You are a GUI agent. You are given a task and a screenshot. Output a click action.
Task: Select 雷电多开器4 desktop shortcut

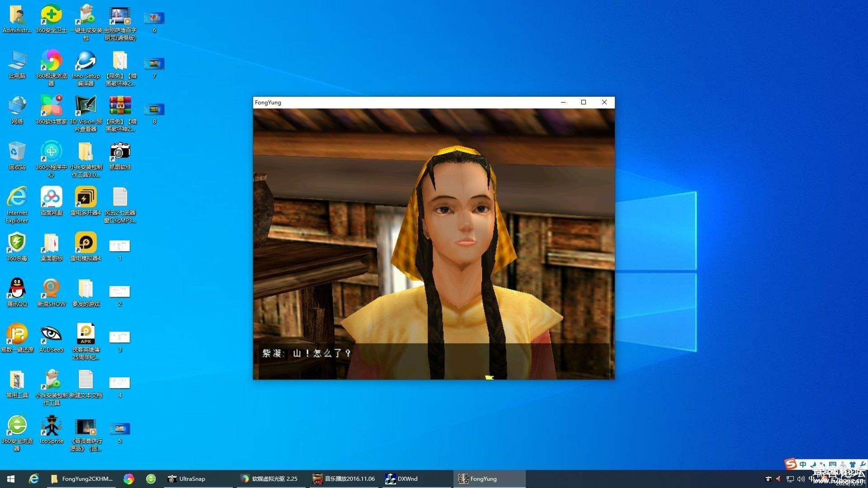[x=85, y=202]
